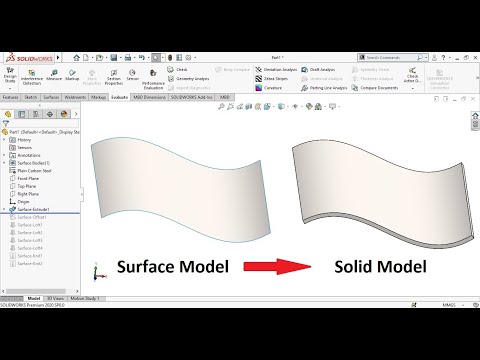This screenshot has width=480, height=360.
Task: Expand Surface Bodies(1) folder
Action: (4, 163)
